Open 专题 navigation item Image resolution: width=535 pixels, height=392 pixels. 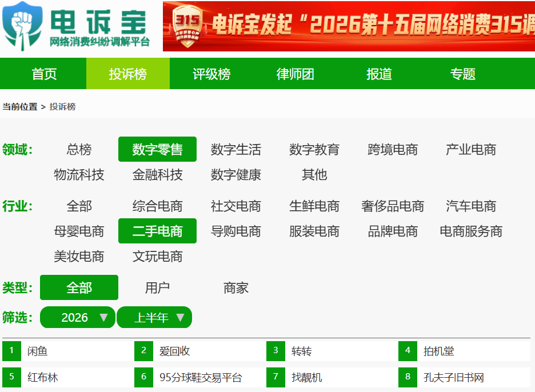coord(462,74)
